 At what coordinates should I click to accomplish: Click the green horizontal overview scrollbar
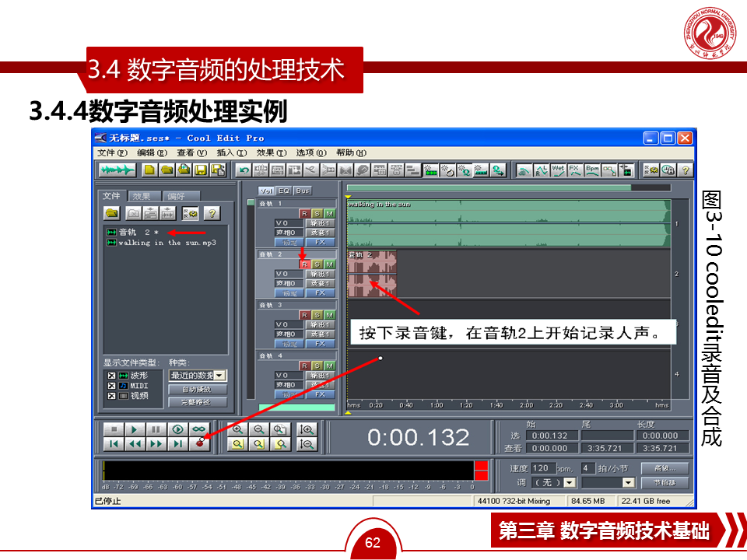pos(489,187)
